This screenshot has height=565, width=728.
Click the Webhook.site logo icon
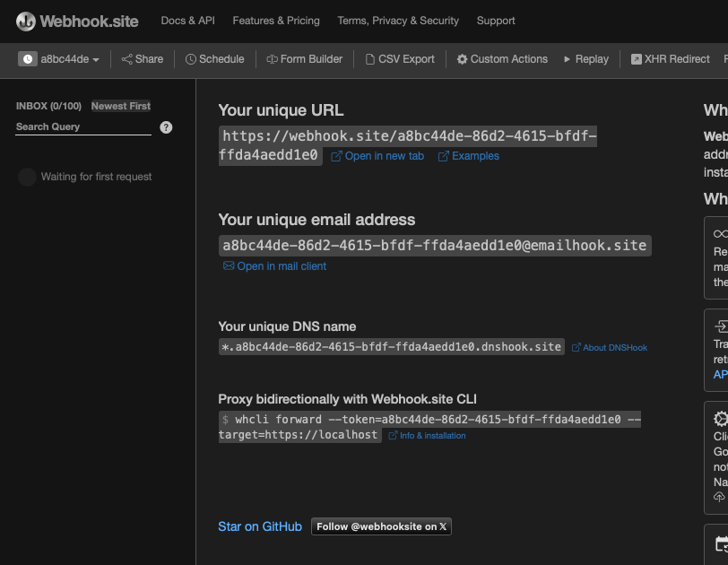click(25, 22)
